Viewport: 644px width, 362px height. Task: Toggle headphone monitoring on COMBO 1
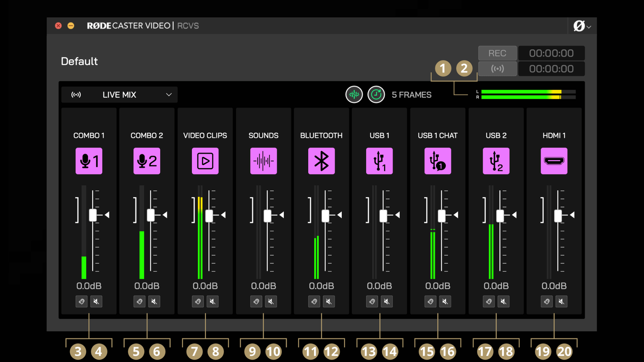pos(81,301)
